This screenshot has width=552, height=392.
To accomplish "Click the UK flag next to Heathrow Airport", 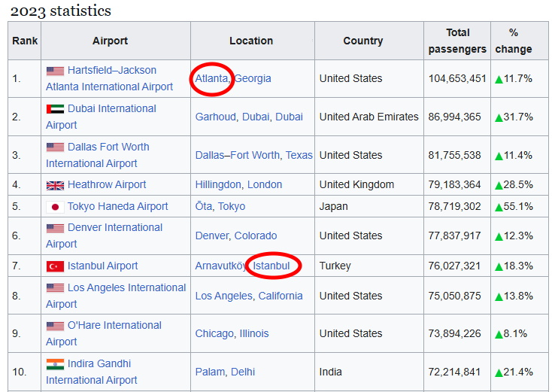I will click(55, 185).
